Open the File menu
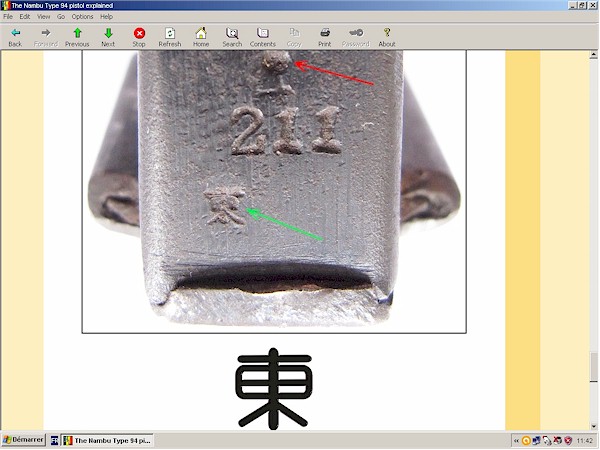 pyautogui.click(x=8, y=16)
